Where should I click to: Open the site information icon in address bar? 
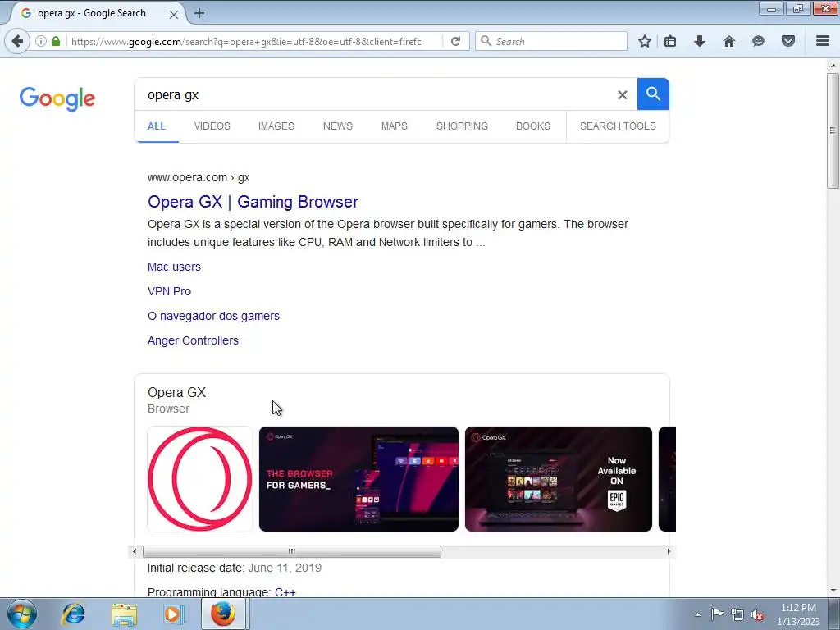(41, 41)
